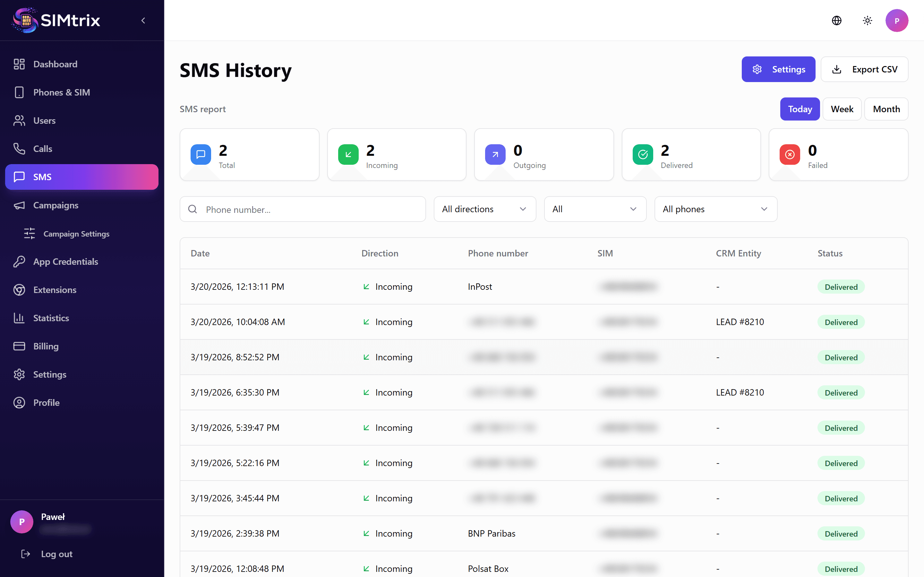Open the user avatar in top bar
The image size is (924, 577).
coord(896,21)
